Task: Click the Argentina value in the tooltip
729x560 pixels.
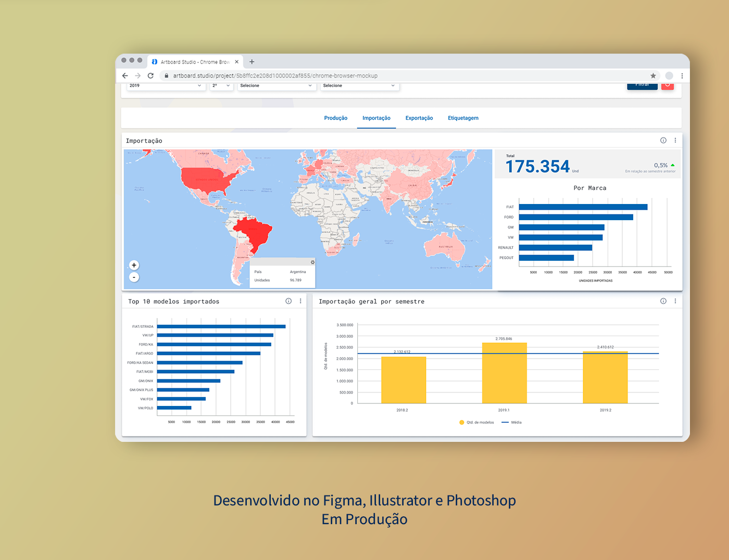Action: (x=298, y=272)
